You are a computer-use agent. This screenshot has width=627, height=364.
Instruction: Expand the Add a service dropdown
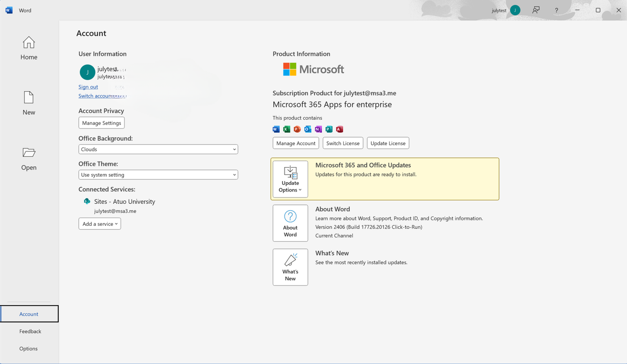(x=99, y=223)
